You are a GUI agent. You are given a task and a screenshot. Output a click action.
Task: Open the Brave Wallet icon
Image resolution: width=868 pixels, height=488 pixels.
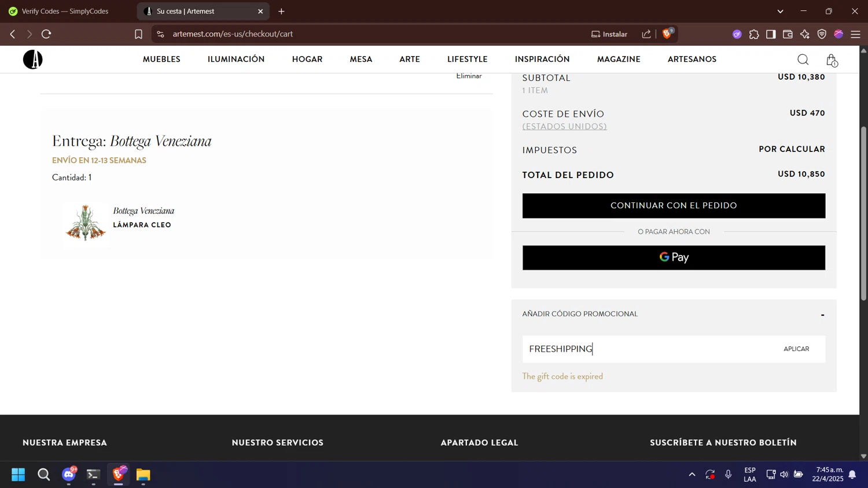788,34
